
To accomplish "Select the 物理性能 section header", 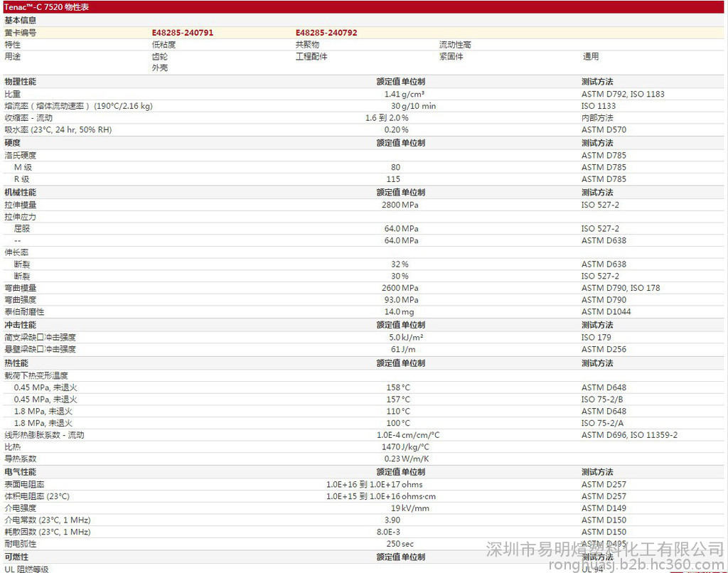I will tap(20, 82).
